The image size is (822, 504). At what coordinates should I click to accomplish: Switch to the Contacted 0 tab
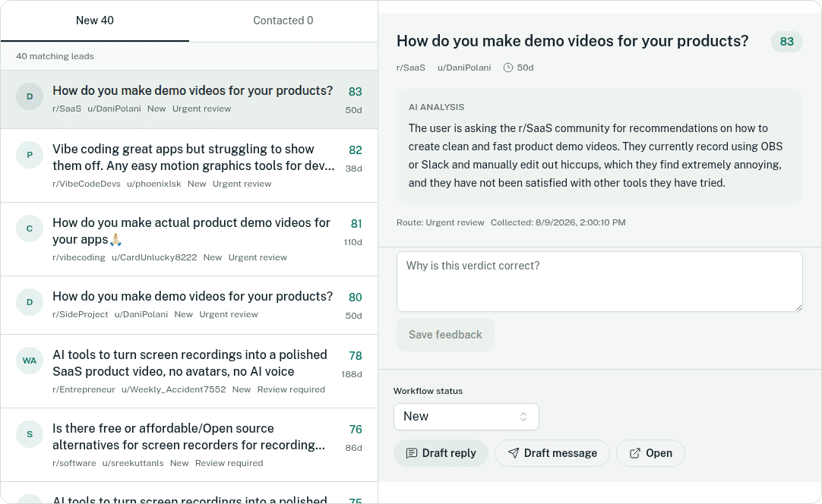[x=283, y=20]
